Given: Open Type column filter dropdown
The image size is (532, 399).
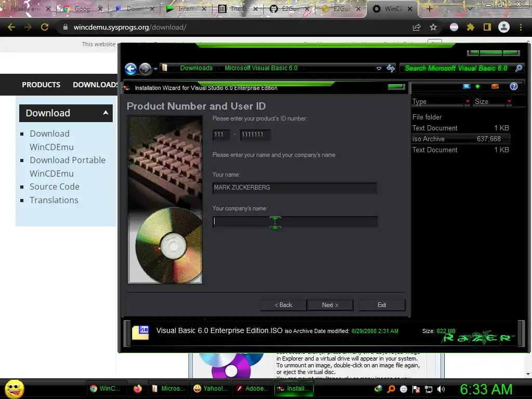Looking at the screenshot, I should (x=468, y=101).
